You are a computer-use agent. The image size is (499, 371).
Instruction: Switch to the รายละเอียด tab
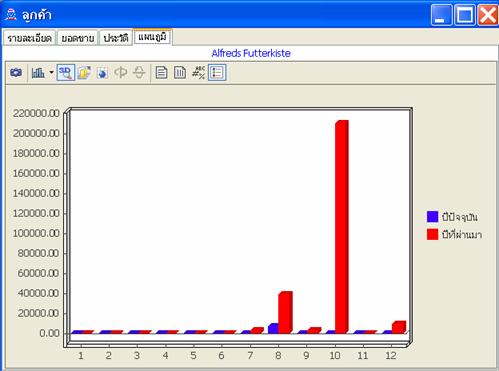pyautogui.click(x=29, y=38)
